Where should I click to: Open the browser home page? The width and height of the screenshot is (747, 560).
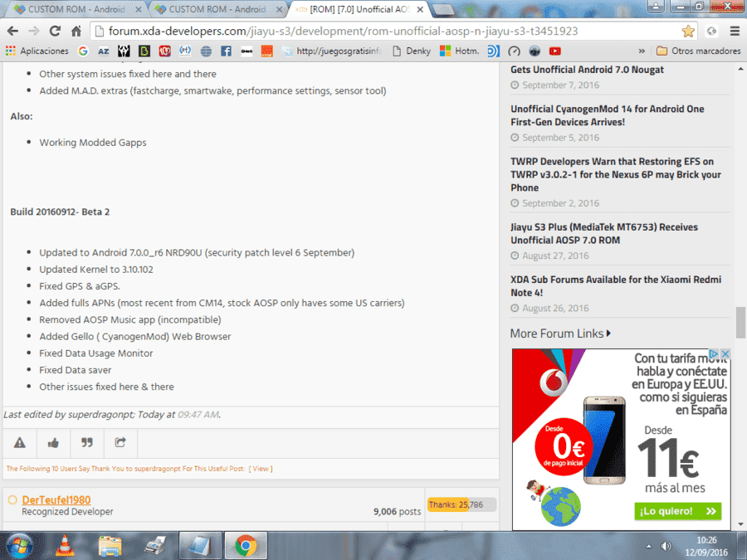(x=76, y=32)
